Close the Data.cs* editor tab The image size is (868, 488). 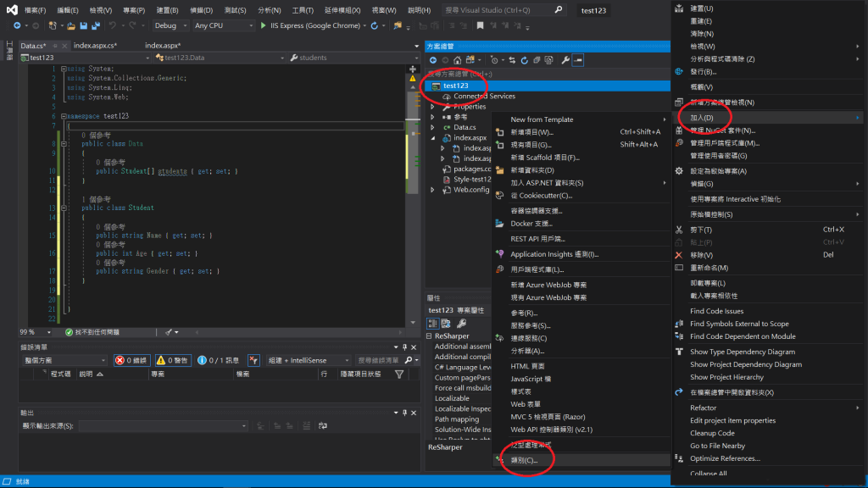[64, 46]
